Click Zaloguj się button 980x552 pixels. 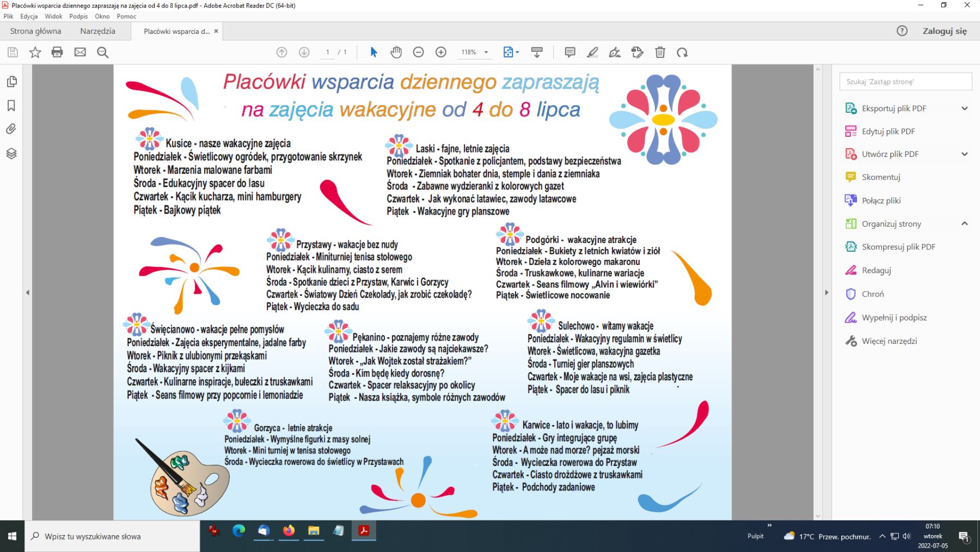945,31
